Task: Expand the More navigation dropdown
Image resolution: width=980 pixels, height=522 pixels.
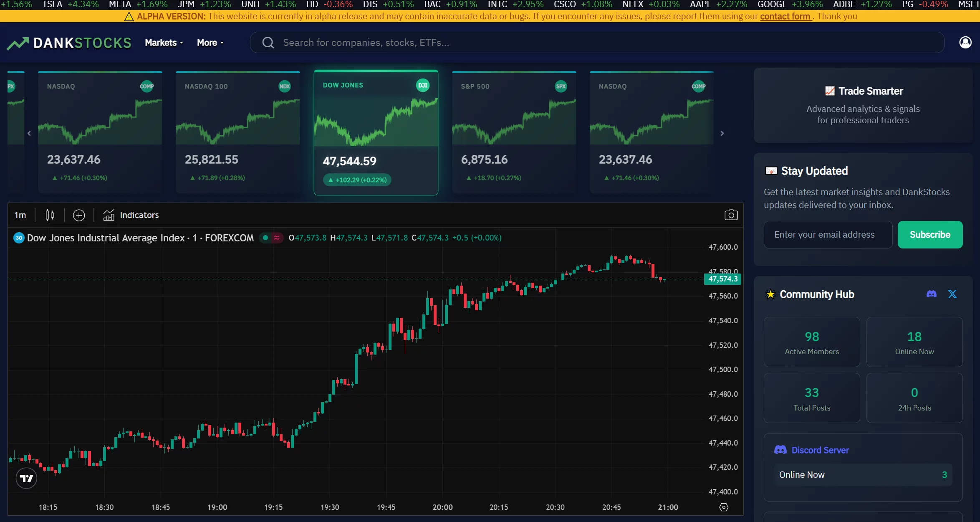Action: point(209,42)
